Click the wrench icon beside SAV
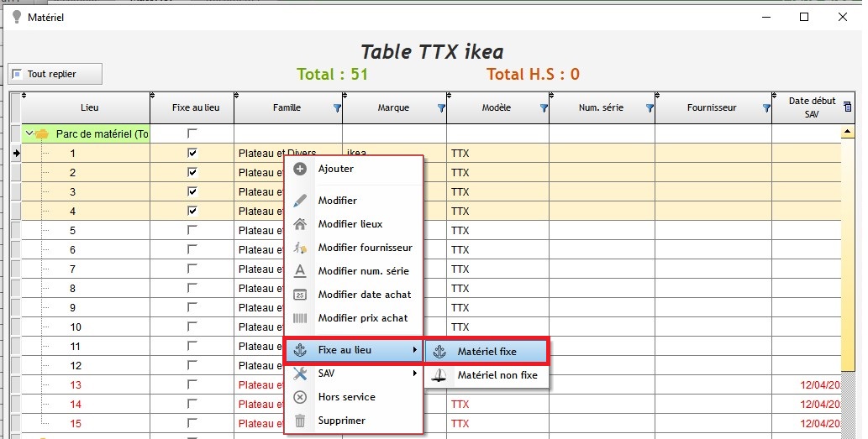Screen dimensions: 868x439 click(300, 374)
